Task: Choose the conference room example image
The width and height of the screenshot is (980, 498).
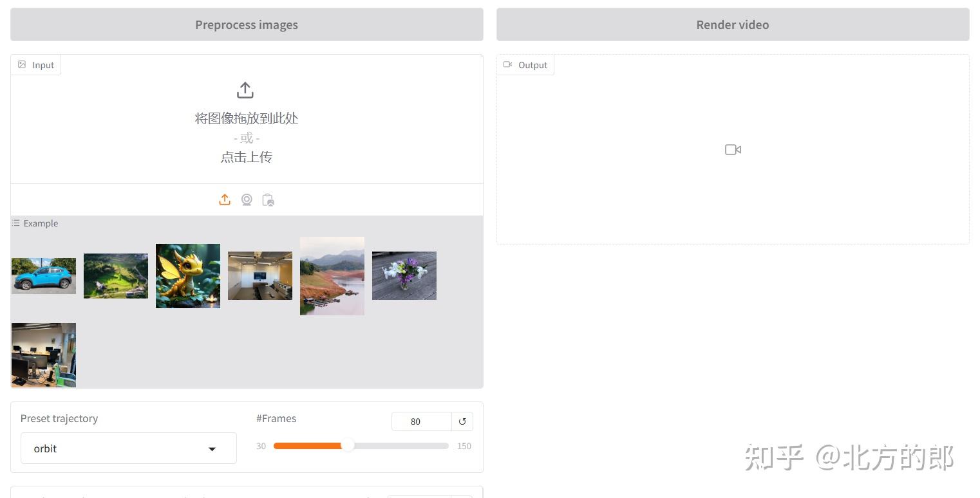Action: [x=260, y=276]
